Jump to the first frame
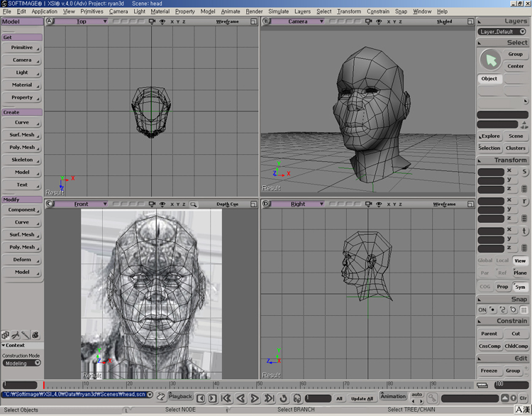Screen dimensions: 532x416 click(x=226, y=398)
